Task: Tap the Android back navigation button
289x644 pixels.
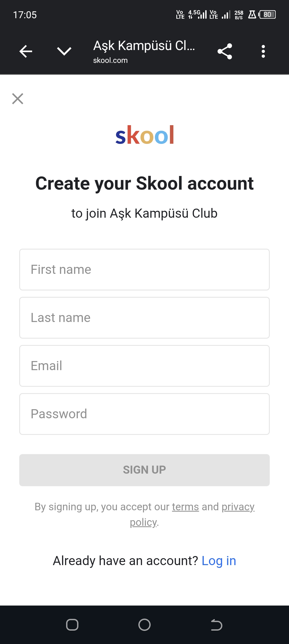Action: [216, 625]
